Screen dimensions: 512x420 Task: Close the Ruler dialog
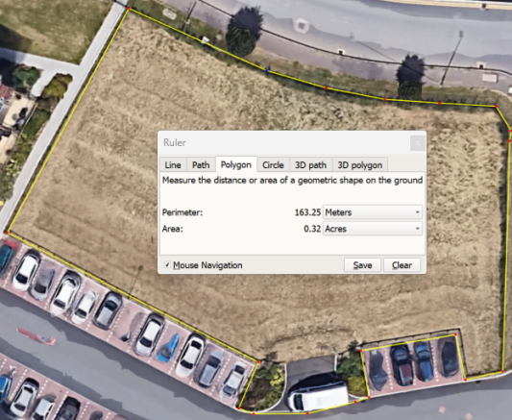click(x=418, y=143)
